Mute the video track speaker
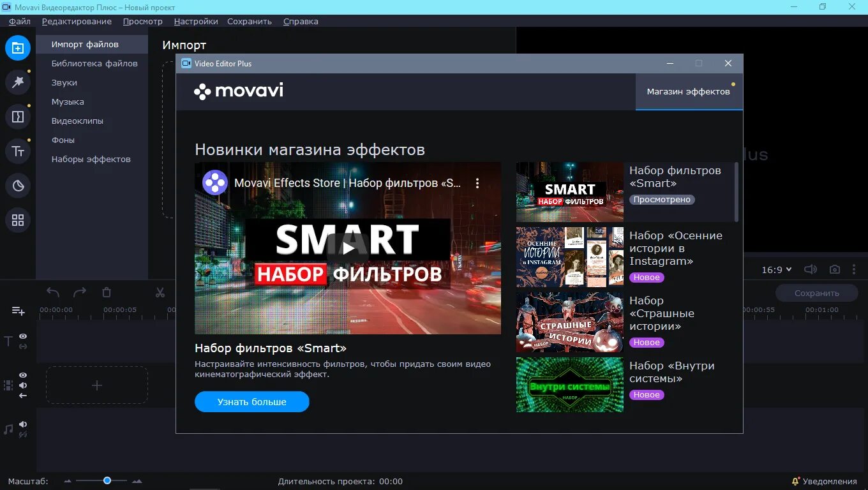Viewport: 868px width, 490px height. point(23,385)
